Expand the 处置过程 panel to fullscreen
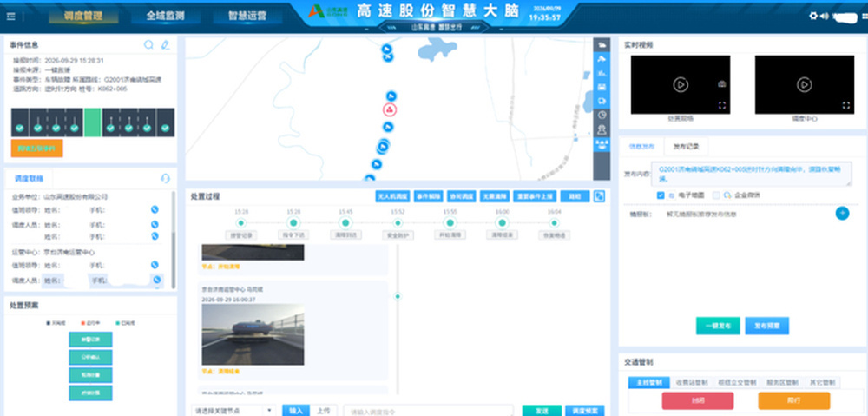 [598, 196]
